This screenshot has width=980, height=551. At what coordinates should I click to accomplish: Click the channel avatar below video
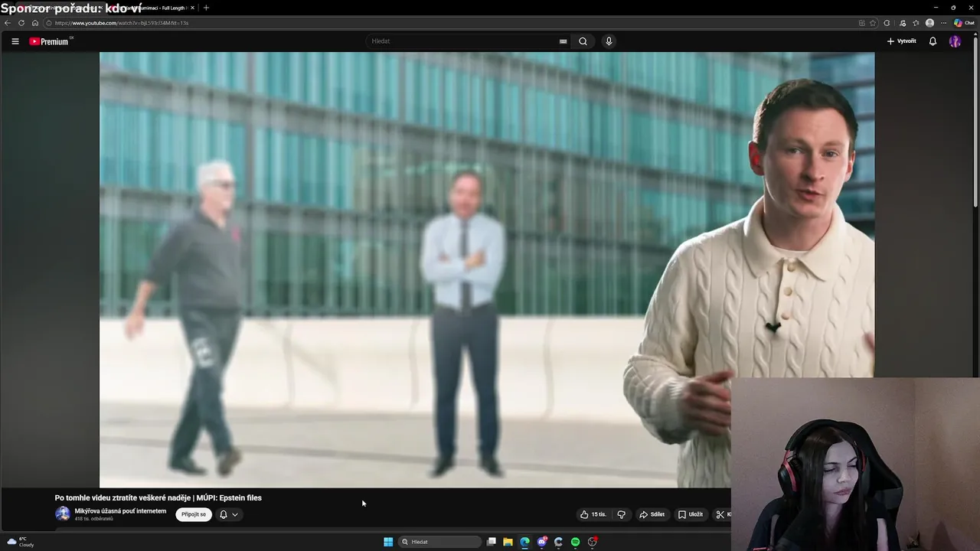[x=63, y=514]
